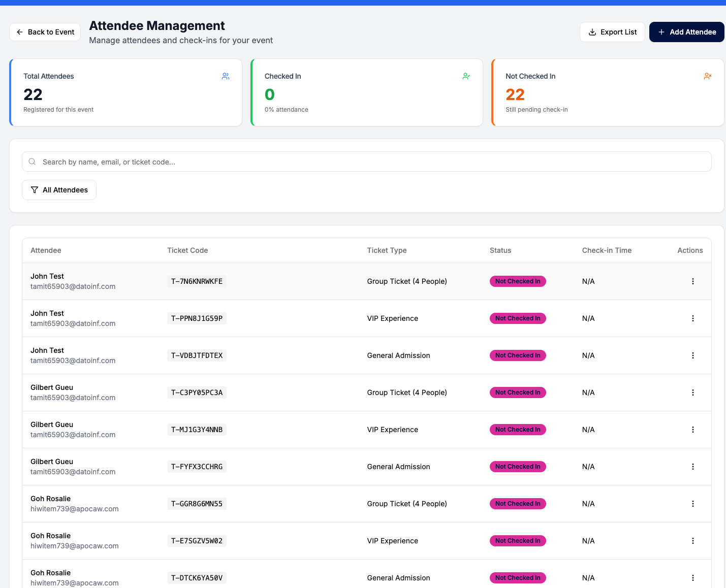The image size is (726, 588).
Task: Select the ticket code T-7N6KNRWKFE
Action: [197, 281]
